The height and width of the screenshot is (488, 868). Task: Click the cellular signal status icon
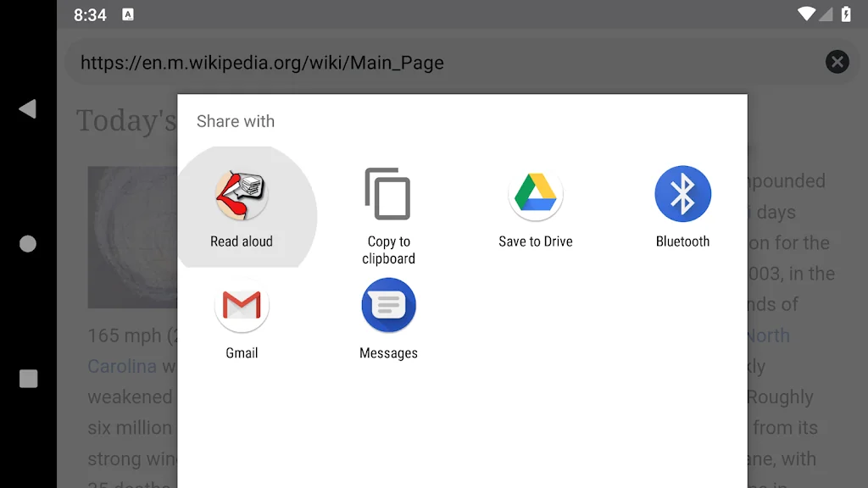[826, 14]
